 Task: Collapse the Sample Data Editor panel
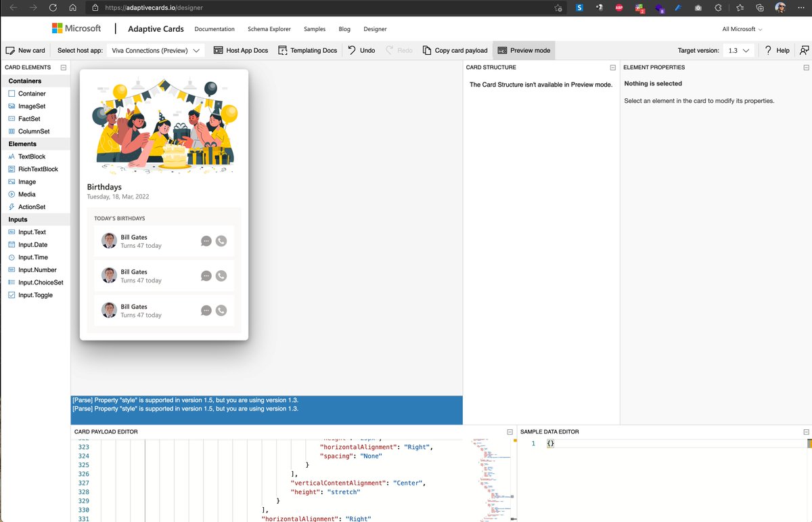[x=806, y=432]
